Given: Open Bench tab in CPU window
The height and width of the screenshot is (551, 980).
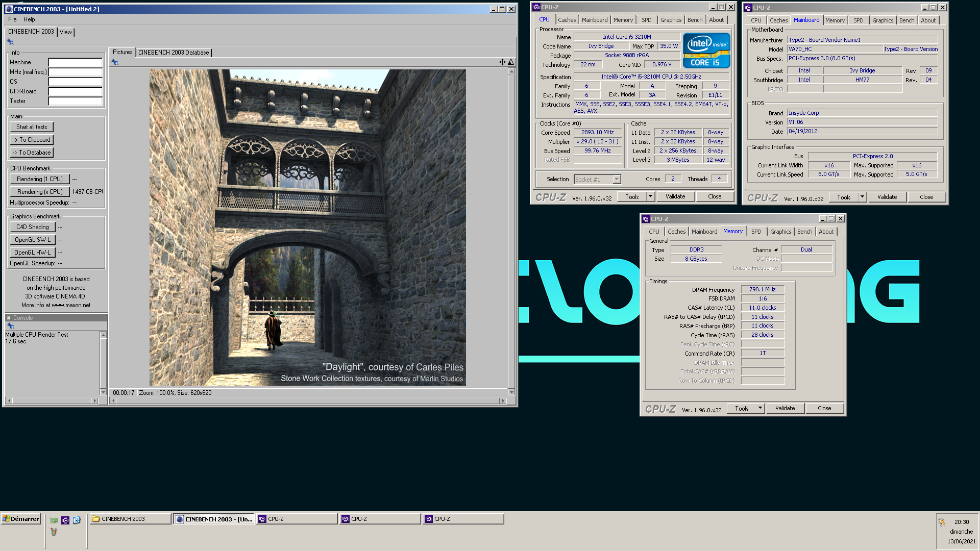Looking at the screenshot, I should pos(695,20).
